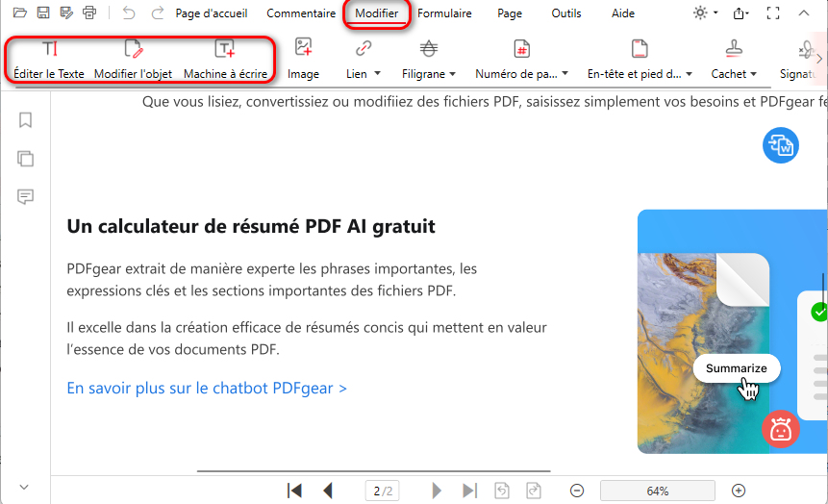Save the document with the floppy icon
The image size is (828, 504).
(43, 13)
